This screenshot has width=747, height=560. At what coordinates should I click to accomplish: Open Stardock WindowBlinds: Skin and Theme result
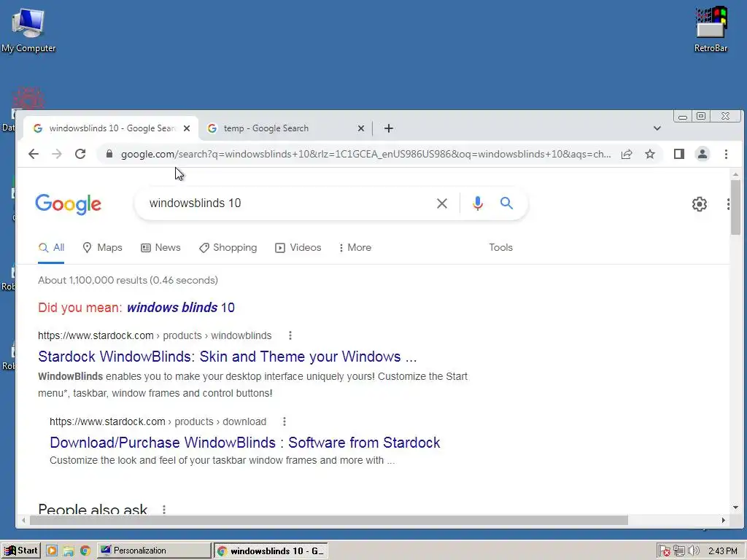point(228,357)
